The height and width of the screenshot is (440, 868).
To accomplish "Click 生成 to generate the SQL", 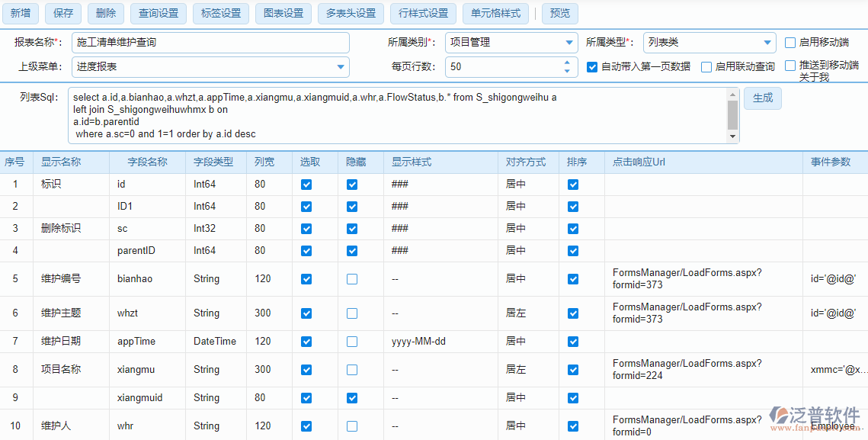I will [763, 98].
